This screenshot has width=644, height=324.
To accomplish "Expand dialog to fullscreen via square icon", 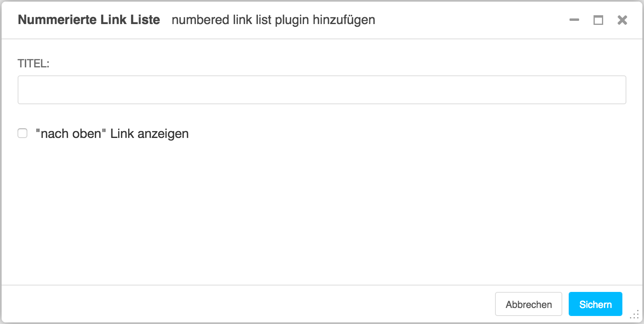I will click(x=598, y=20).
